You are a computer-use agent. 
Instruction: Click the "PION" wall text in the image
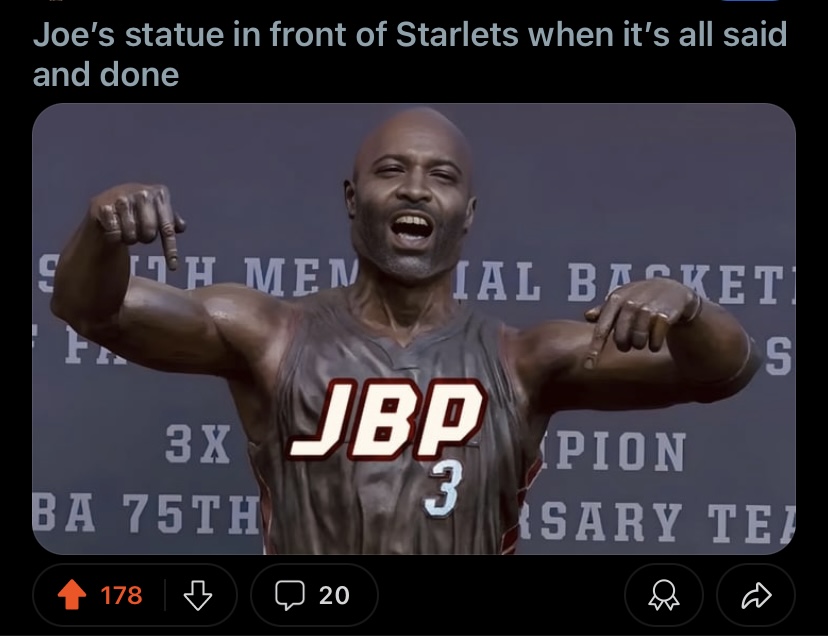coord(616,451)
